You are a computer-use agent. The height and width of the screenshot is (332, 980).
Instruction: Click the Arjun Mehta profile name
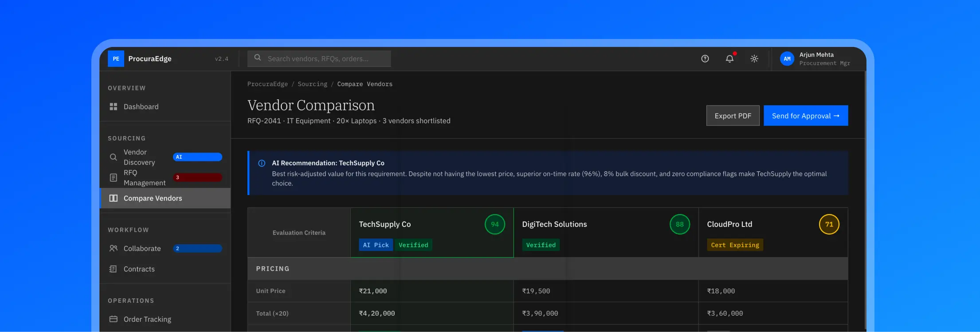[x=816, y=55]
